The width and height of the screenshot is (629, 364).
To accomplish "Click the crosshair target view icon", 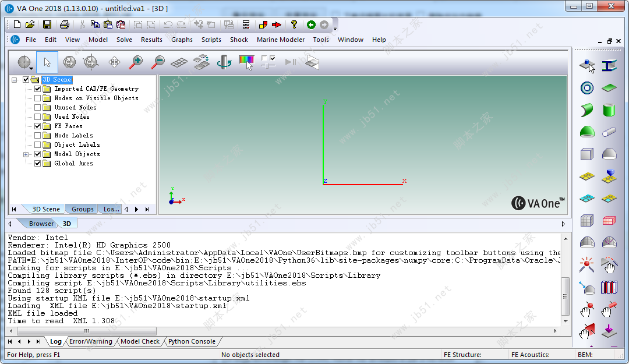I will [24, 62].
